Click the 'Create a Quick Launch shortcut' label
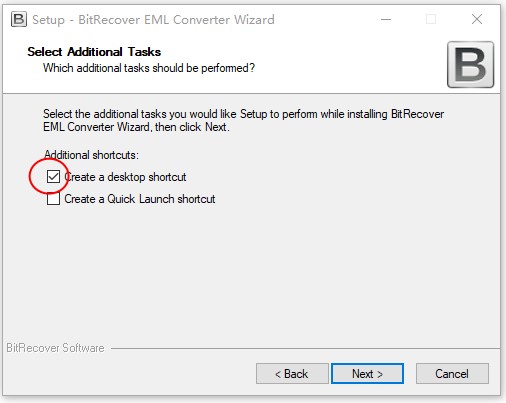 140,199
